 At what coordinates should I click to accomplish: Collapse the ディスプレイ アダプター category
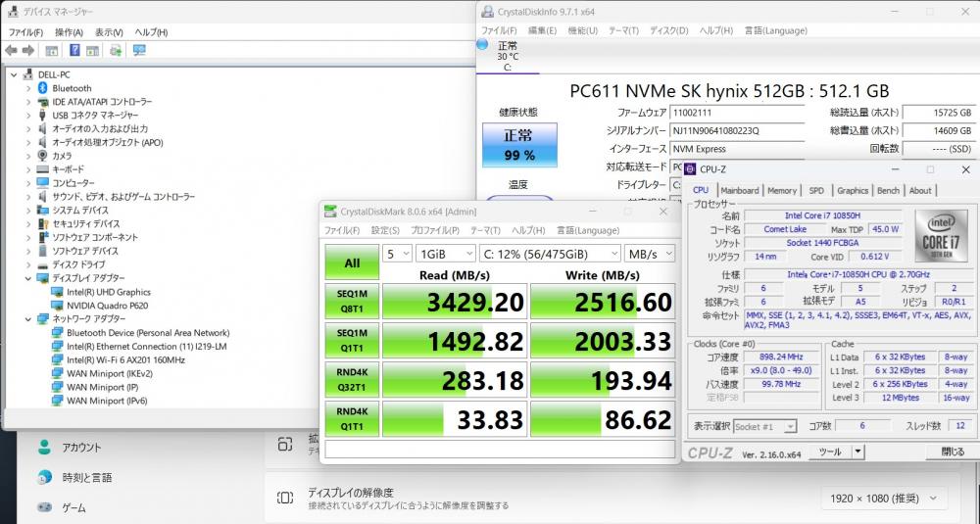coord(28,278)
